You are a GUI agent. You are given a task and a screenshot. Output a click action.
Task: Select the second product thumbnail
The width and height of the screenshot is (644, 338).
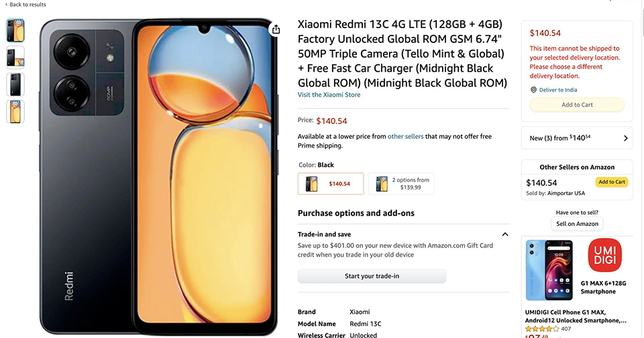tap(15, 57)
